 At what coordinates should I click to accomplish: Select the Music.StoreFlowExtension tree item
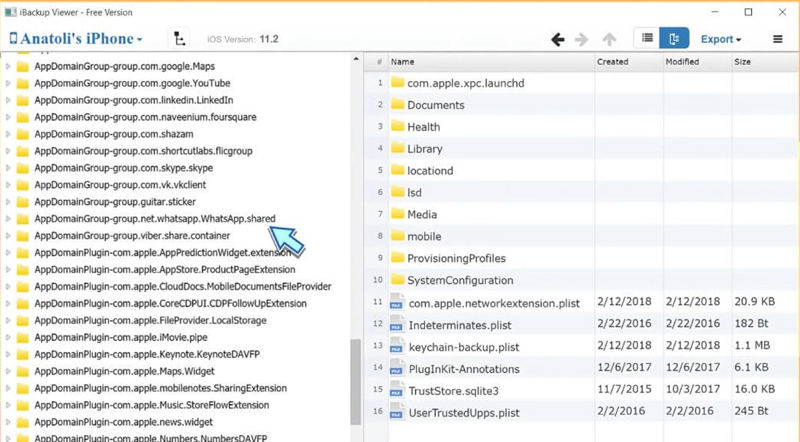pyautogui.click(x=152, y=405)
